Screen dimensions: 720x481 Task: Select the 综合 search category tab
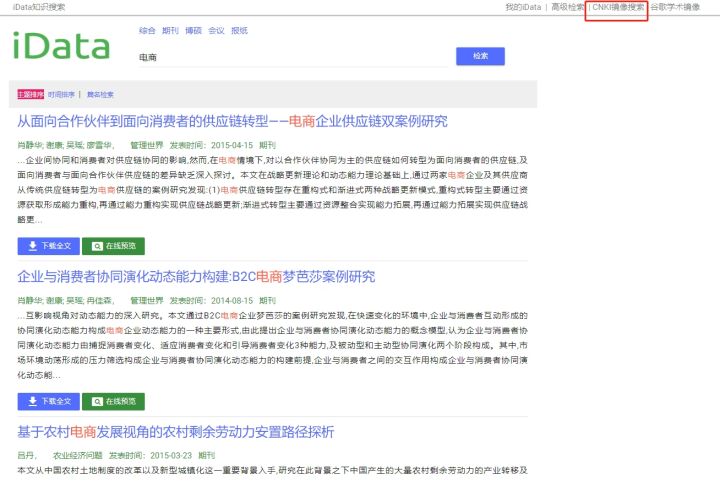147,30
